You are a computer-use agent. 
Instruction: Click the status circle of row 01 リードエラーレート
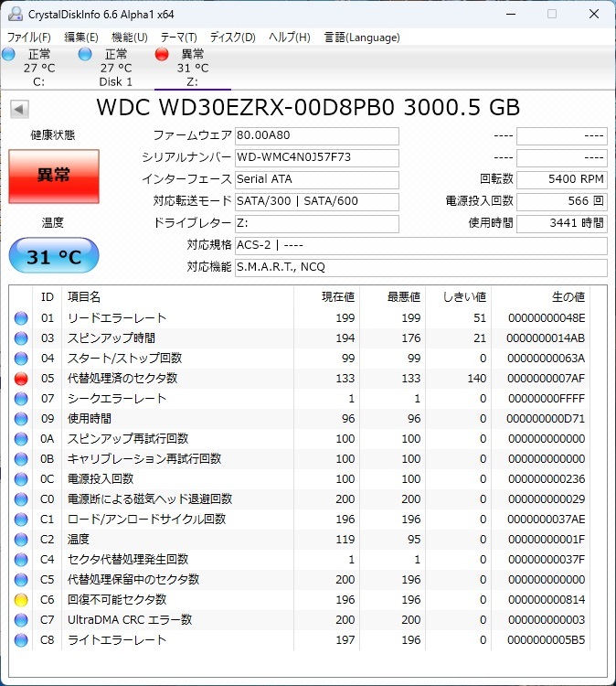(x=21, y=318)
